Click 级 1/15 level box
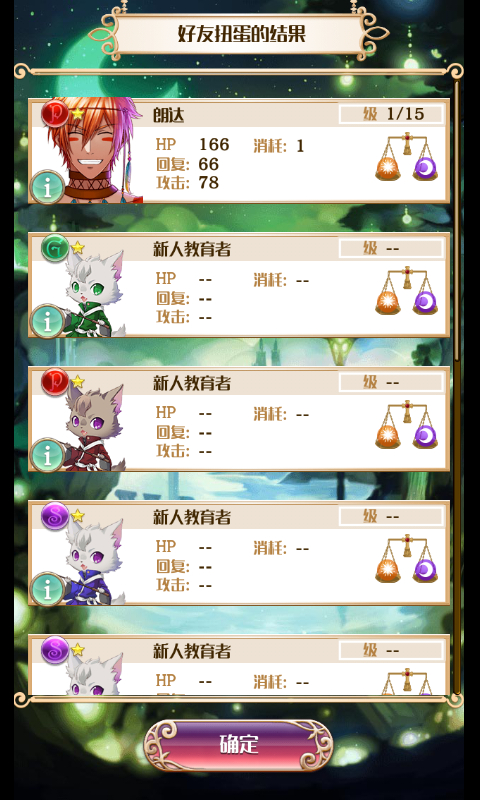This screenshot has width=480, height=800. pos(391,114)
